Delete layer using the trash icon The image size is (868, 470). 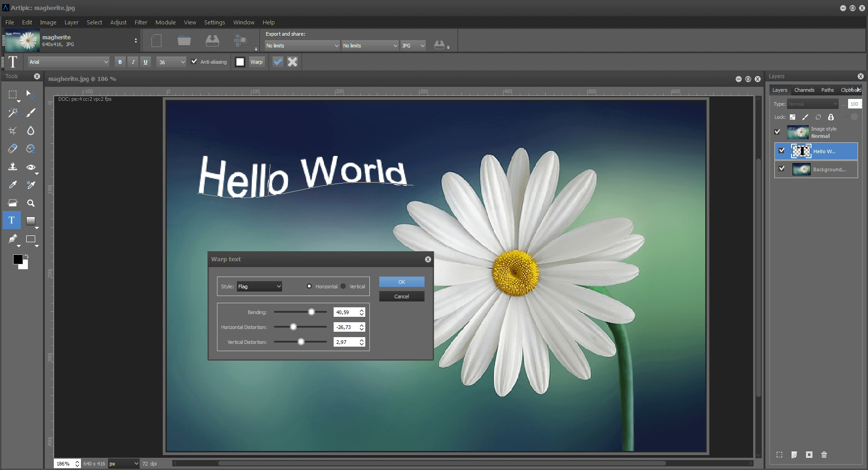pos(824,455)
